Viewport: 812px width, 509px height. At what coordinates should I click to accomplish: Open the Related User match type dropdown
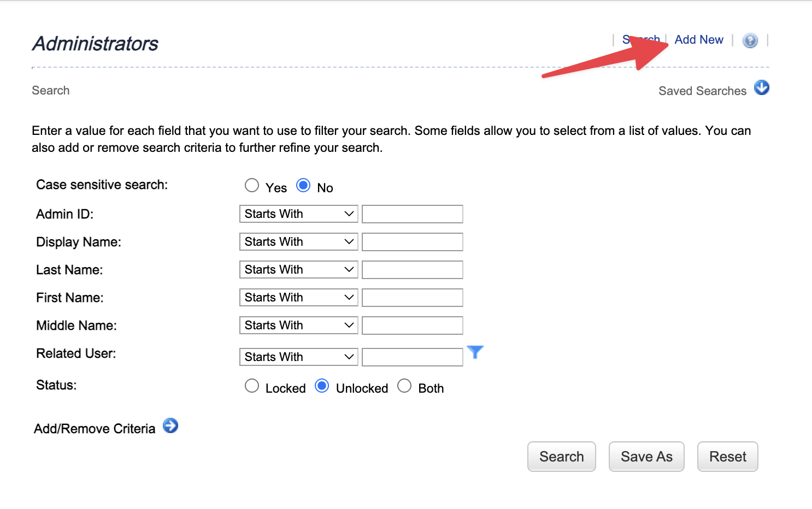coord(298,357)
